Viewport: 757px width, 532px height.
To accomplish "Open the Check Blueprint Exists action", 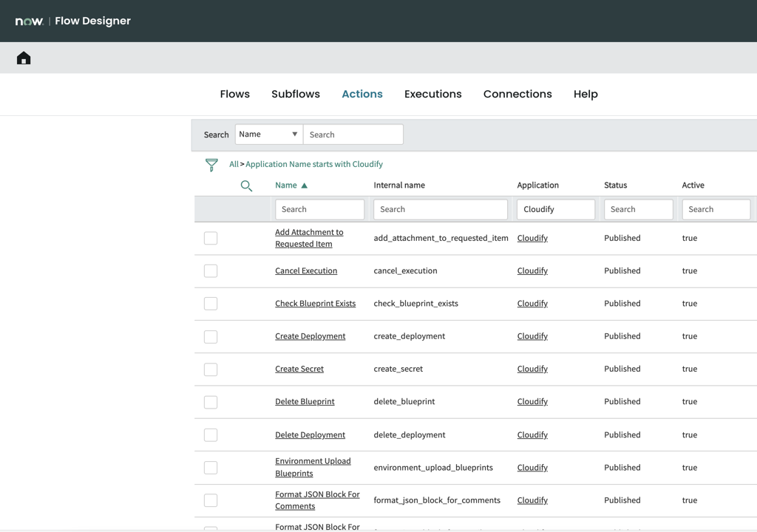I will (x=315, y=304).
